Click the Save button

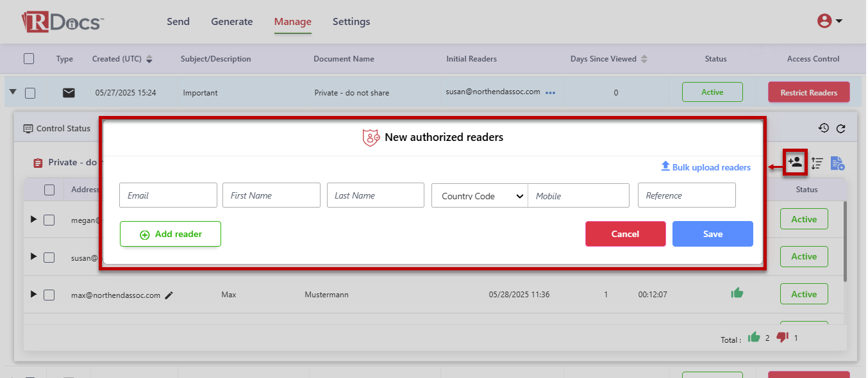tap(713, 234)
